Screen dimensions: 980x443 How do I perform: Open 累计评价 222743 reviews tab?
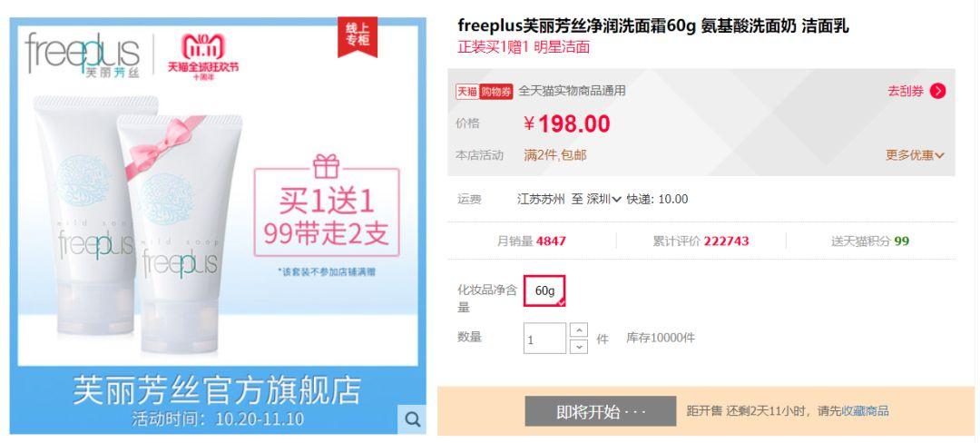coord(701,241)
